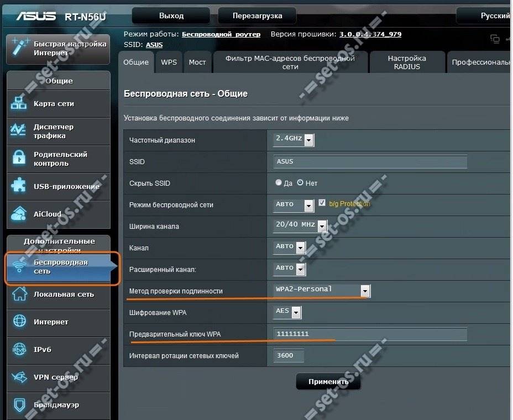Select 'Нет' radio for Hide SSID
The height and width of the screenshot is (420, 513).
300,183
